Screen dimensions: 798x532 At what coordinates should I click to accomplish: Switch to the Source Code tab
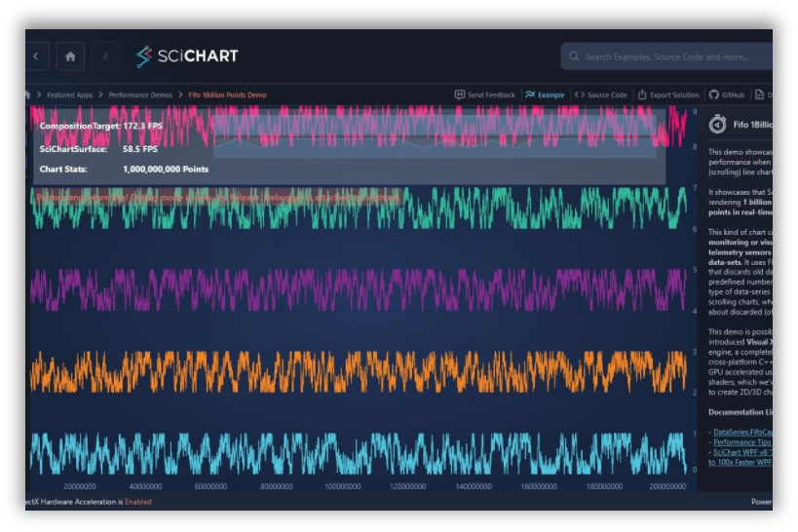[x=601, y=95]
